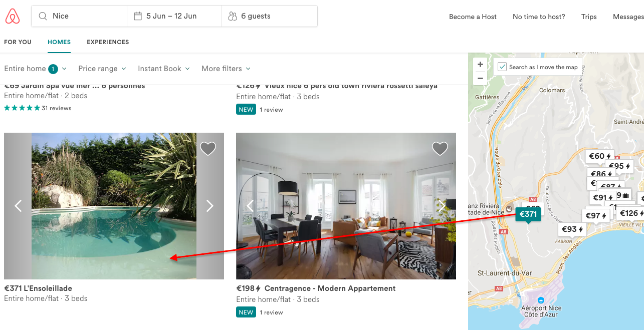
Task: Switch to the Experiences tab
Action: point(108,42)
